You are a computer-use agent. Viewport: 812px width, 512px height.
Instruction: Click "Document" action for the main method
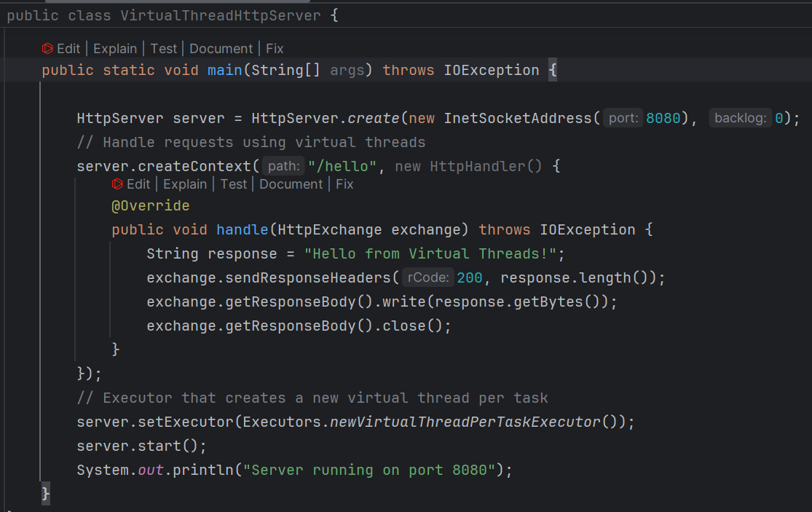221,49
